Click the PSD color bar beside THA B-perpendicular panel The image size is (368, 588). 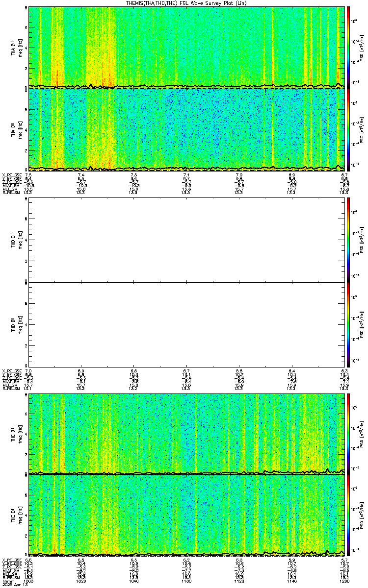tap(348, 47)
